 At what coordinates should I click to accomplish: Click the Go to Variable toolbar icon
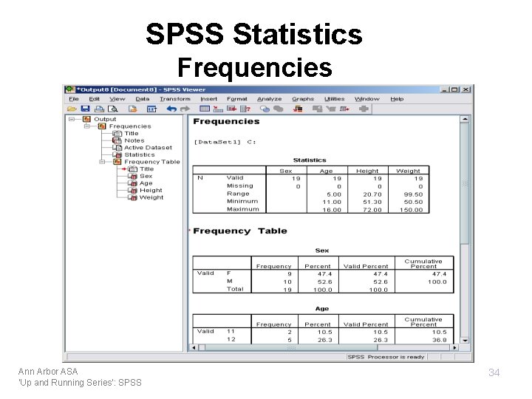click(x=232, y=109)
